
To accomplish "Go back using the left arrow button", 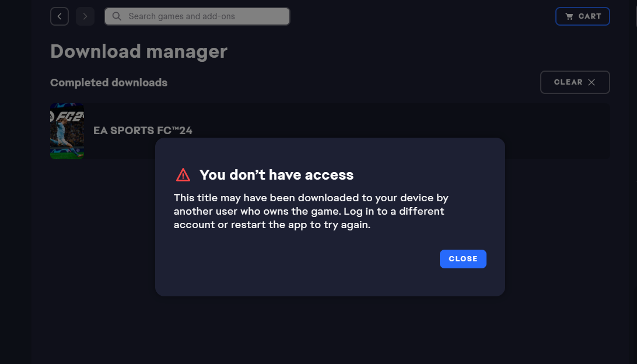I will point(60,16).
